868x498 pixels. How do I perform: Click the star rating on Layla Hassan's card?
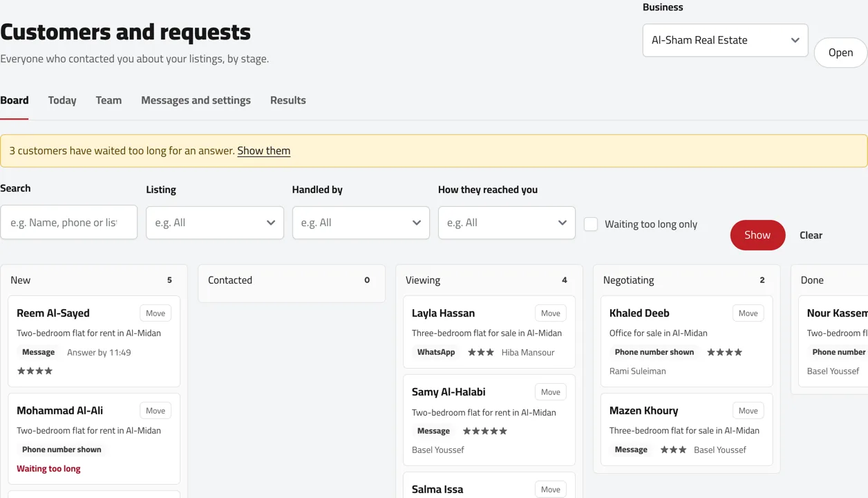pos(481,352)
